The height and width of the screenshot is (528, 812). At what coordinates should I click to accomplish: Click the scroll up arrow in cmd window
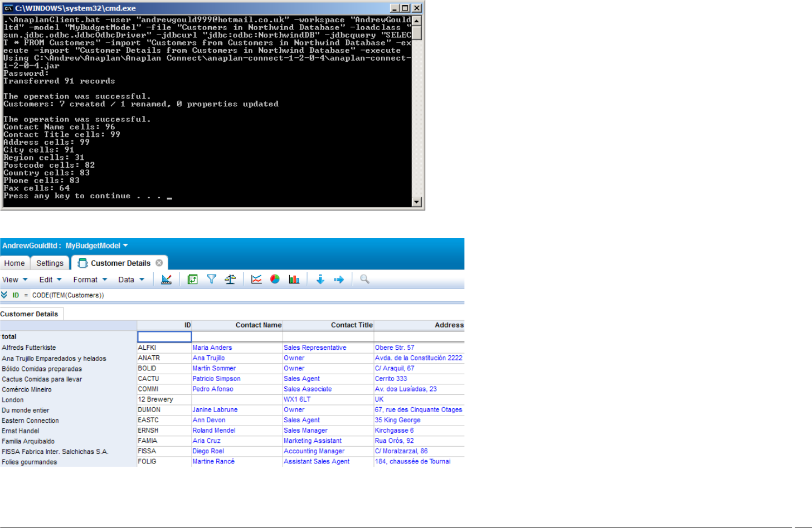click(x=417, y=20)
